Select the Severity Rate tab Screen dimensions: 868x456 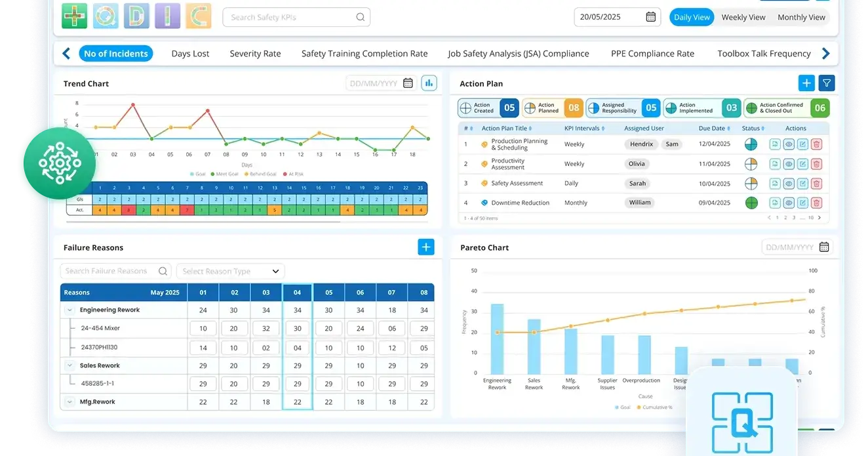[x=255, y=53]
